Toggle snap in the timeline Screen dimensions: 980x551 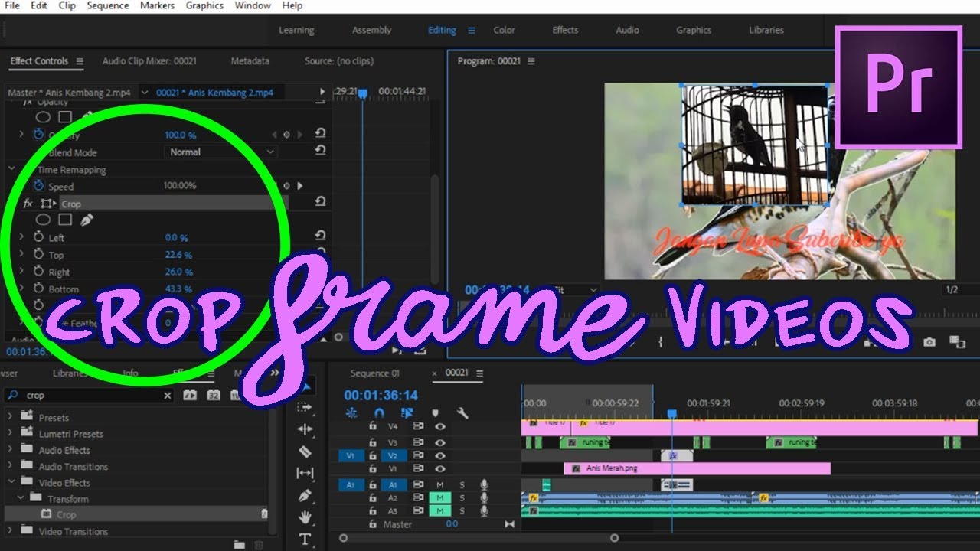click(379, 413)
